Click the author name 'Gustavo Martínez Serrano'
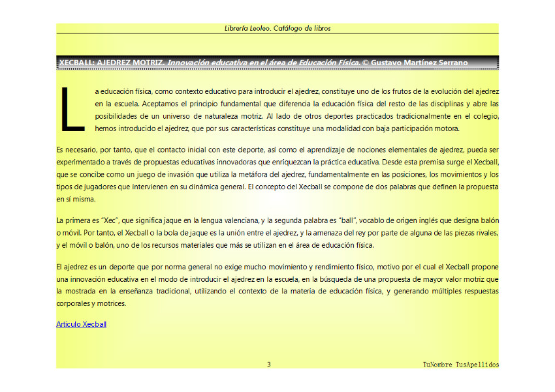Image resolution: width=555 pixels, height=392 pixels. (x=419, y=63)
